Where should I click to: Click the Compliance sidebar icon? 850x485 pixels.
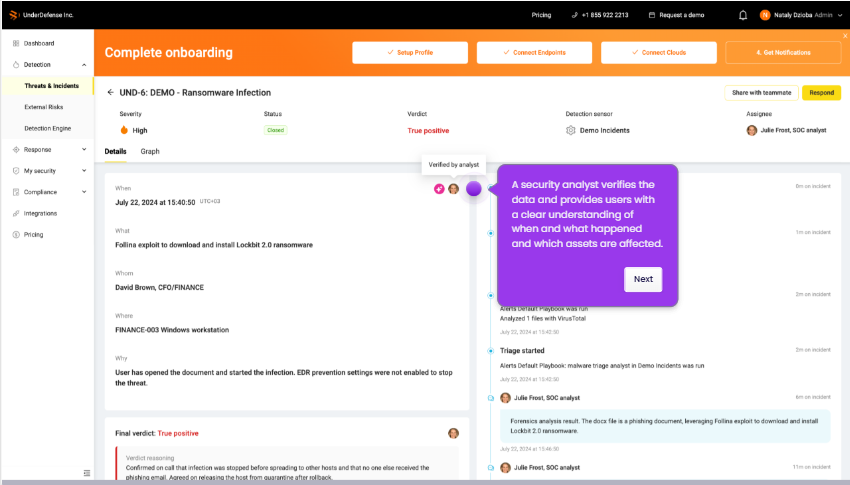coord(16,192)
